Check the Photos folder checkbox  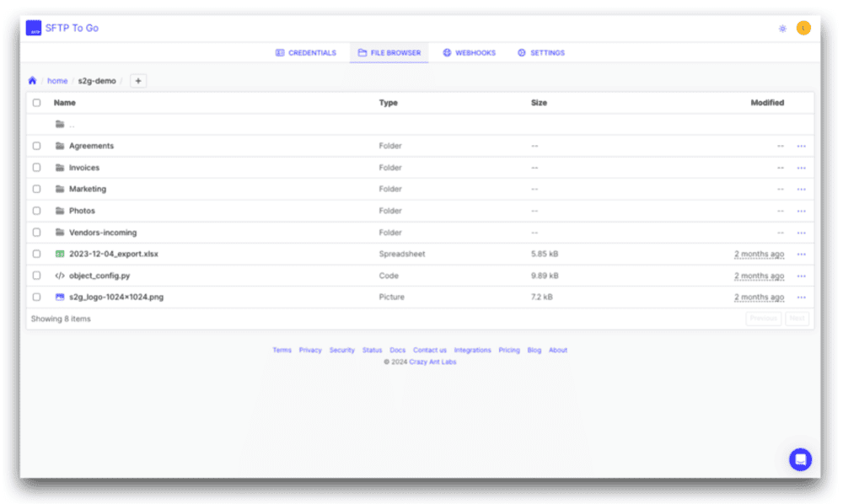point(36,211)
